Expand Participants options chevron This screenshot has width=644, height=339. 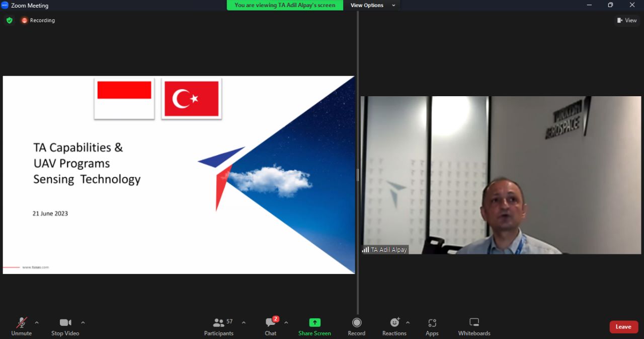pos(244,323)
